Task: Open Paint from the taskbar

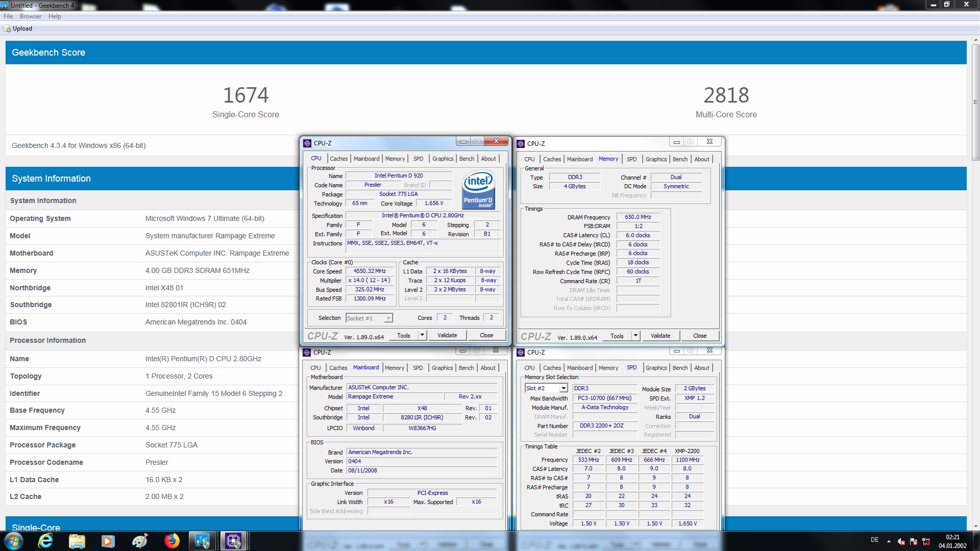Action: pyautogui.click(x=140, y=541)
